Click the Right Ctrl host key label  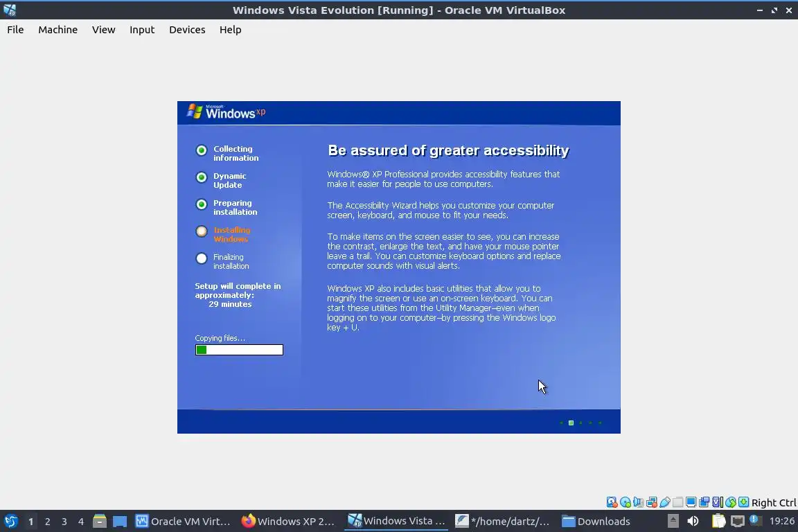pyautogui.click(x=774, y=503)
